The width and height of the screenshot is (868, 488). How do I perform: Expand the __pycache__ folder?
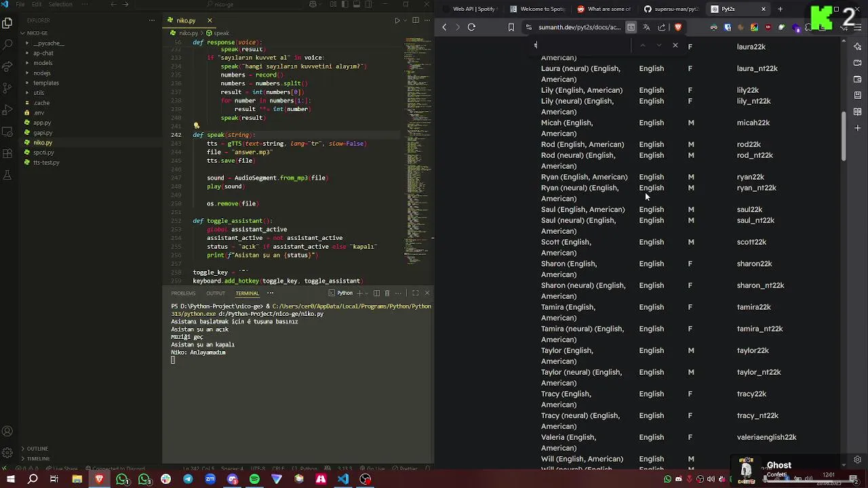(x=48, y=43)
